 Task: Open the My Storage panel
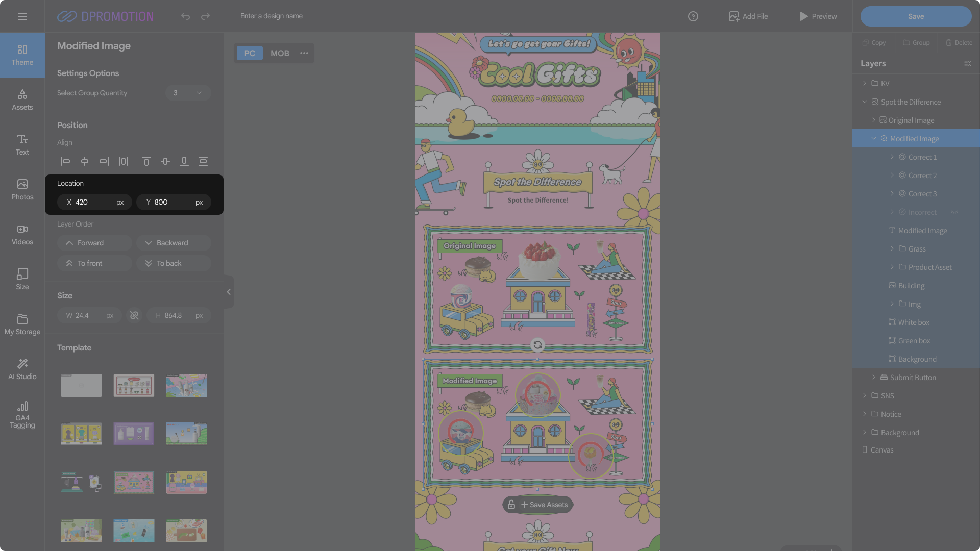click(22, 324)
